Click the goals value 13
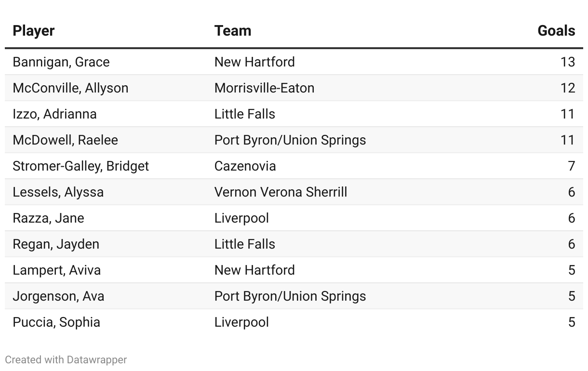 coord(568,62)
